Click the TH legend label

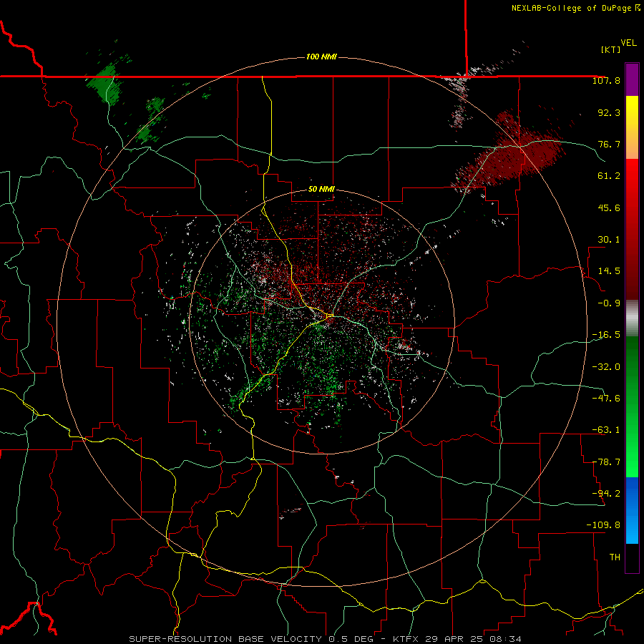coord(615,557)
